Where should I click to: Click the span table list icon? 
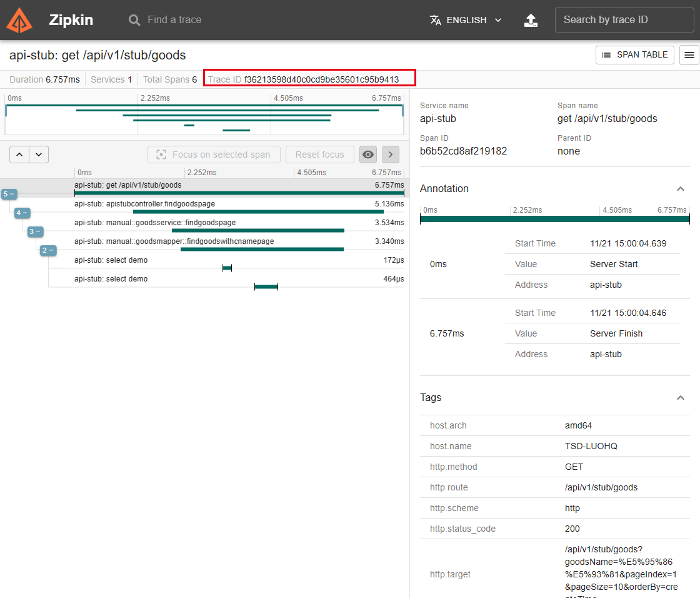click(606, 55)
